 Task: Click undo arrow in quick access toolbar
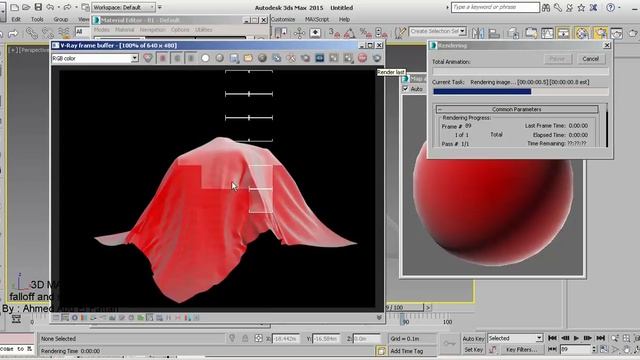pos(50,7)
